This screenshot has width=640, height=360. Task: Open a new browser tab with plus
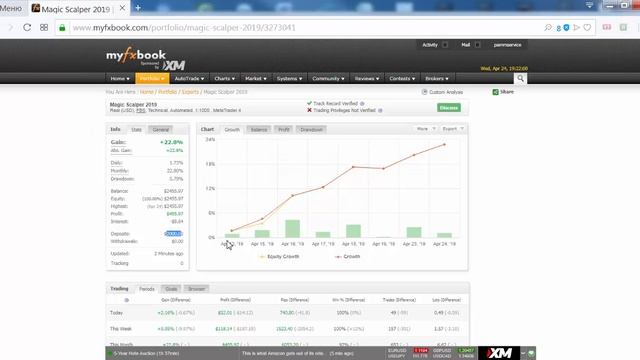pos(138,8)
